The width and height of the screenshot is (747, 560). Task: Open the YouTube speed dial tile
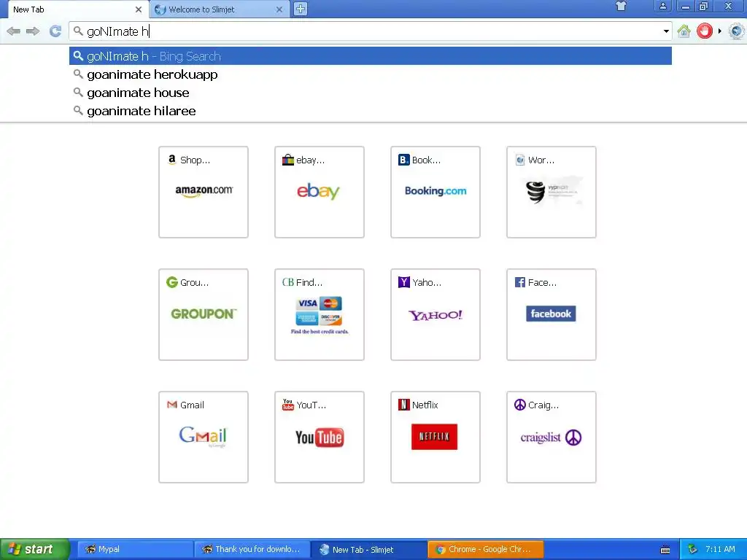coord(320,437)
